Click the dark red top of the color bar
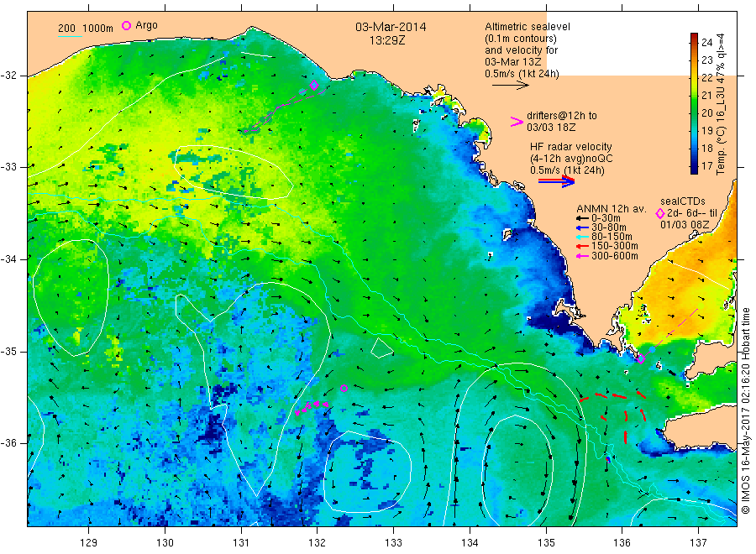The width and height of the screenshot is (756, 554). 695,37
